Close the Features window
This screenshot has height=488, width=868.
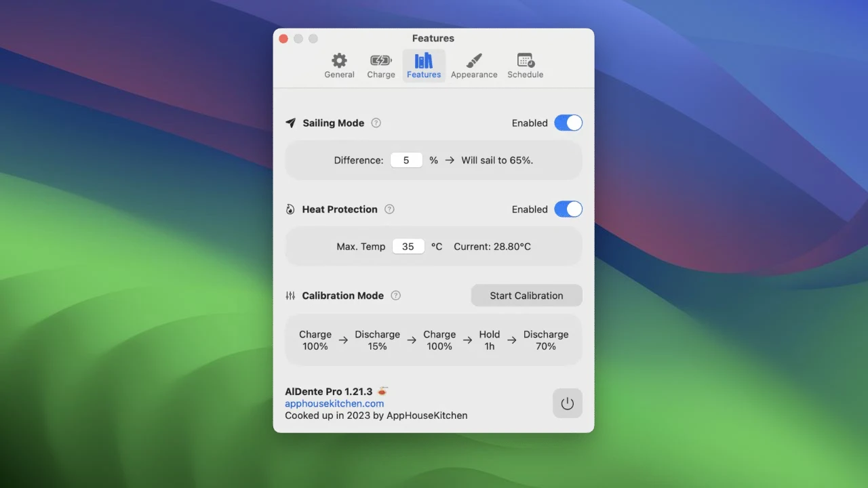pos(283,39)
